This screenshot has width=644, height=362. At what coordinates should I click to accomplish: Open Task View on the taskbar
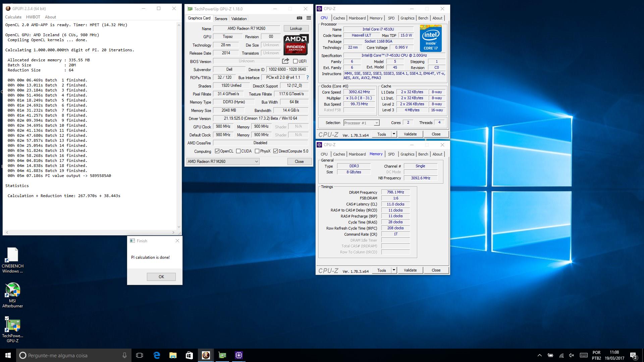click(140, 355)
